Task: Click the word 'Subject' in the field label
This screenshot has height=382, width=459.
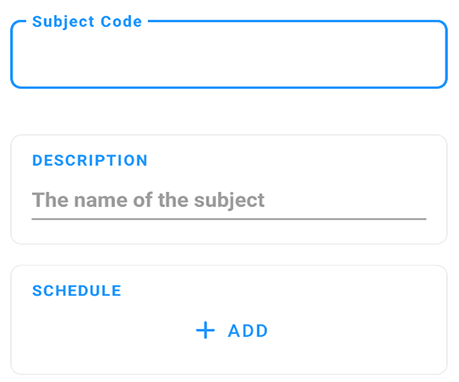Action: (63, 22)
